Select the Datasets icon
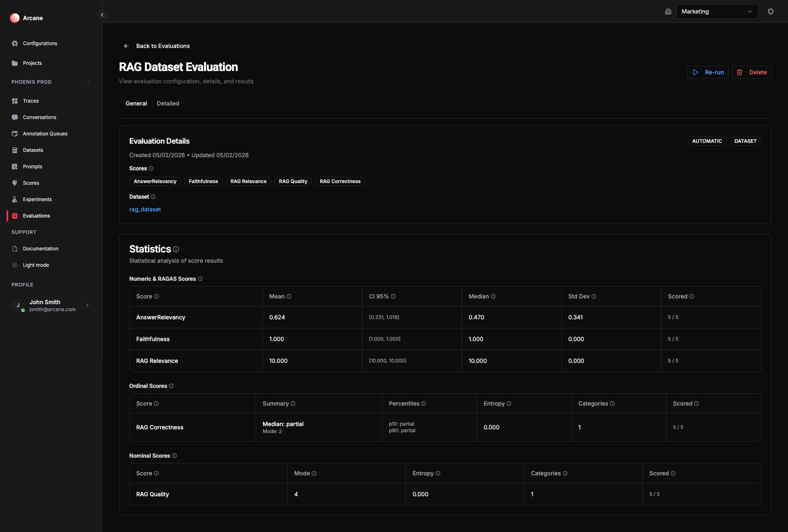Screen dimensions: 788x532 (15, 150)
